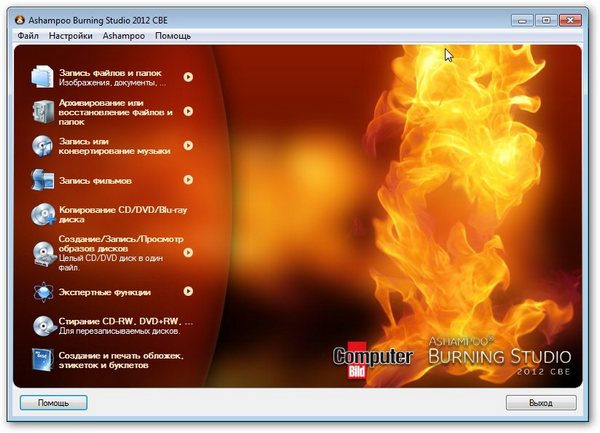600x433 pixels.
Task: Open submenu arrow for образов дисков
Action: pos(188,252)
